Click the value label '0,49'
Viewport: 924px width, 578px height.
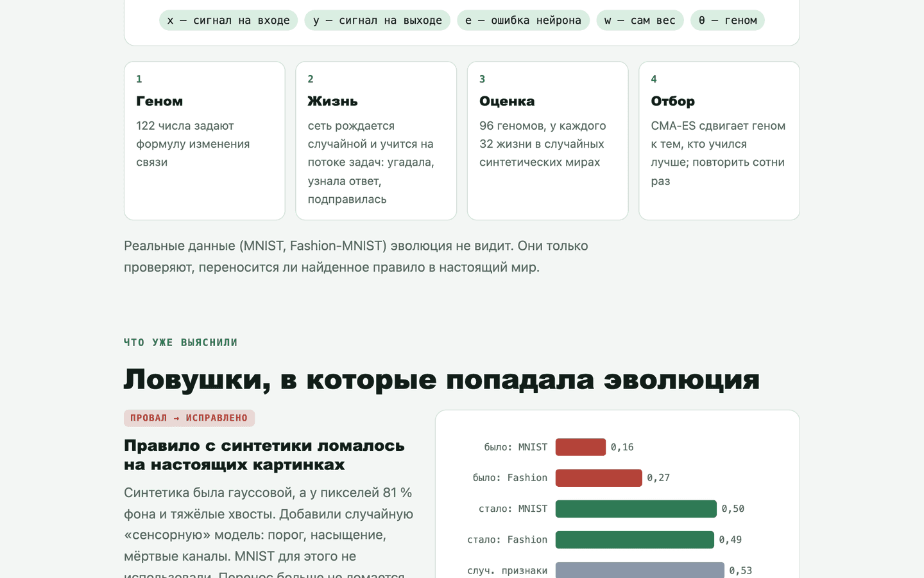(x=730, y=539)
